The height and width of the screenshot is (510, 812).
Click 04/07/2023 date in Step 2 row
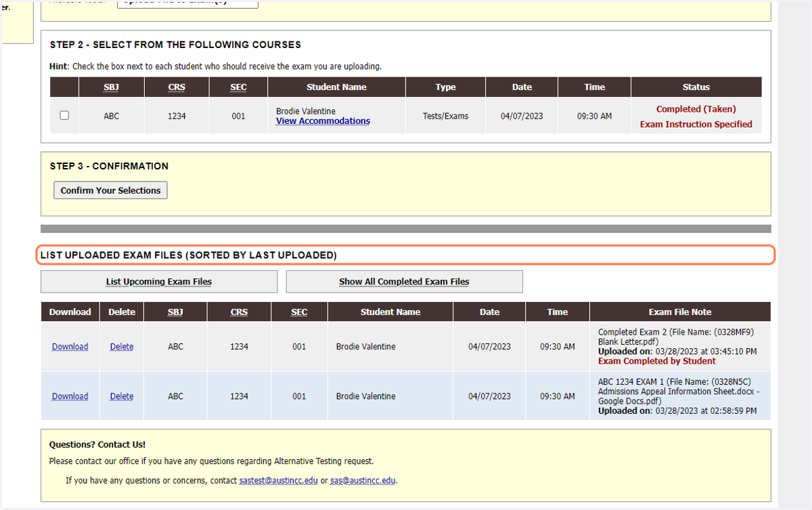coord(522,116)
